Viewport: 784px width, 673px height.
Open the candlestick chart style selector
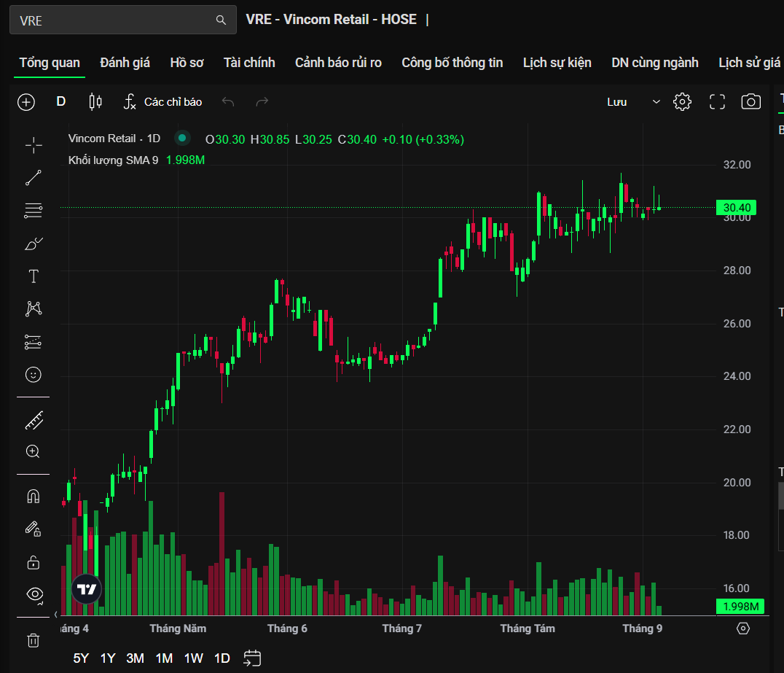pos(95,102)
